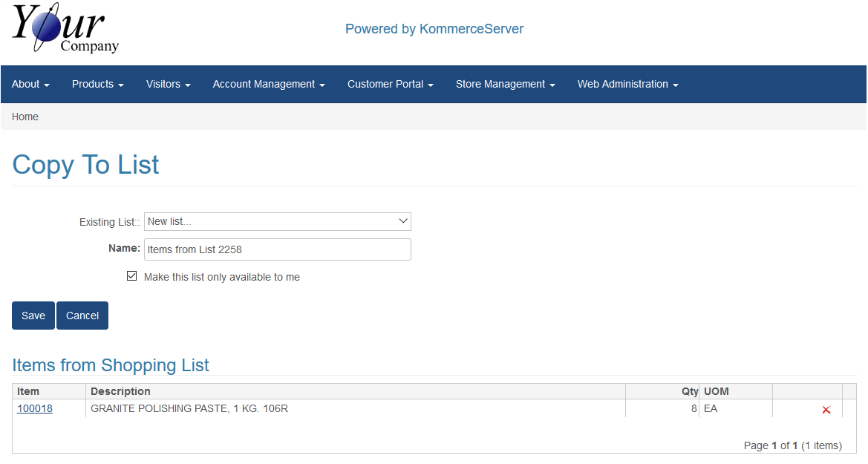Open the Web Administration menu

click(627, 85)
